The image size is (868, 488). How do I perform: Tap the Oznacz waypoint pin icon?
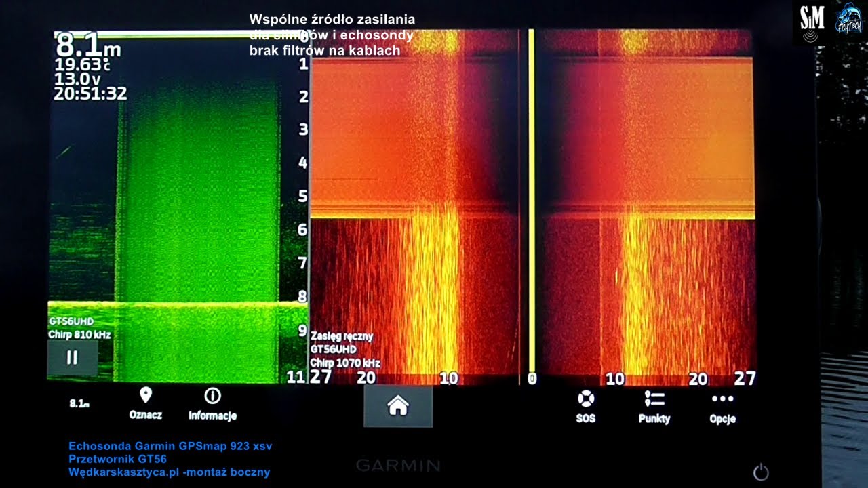(x=145, y=395)
